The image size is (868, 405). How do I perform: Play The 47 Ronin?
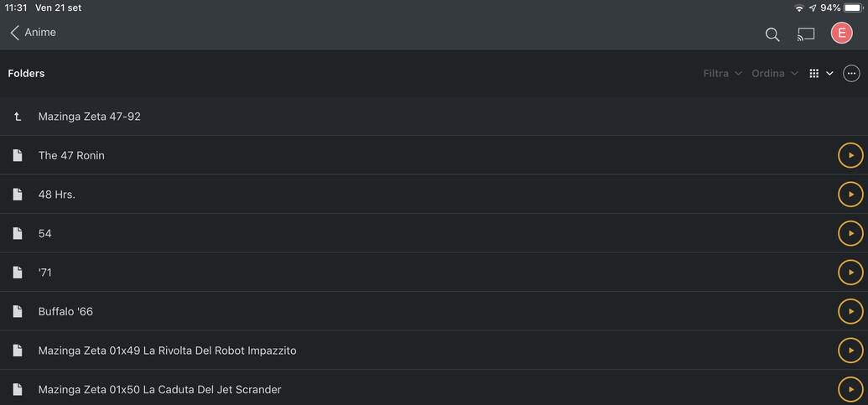point(850,155)
